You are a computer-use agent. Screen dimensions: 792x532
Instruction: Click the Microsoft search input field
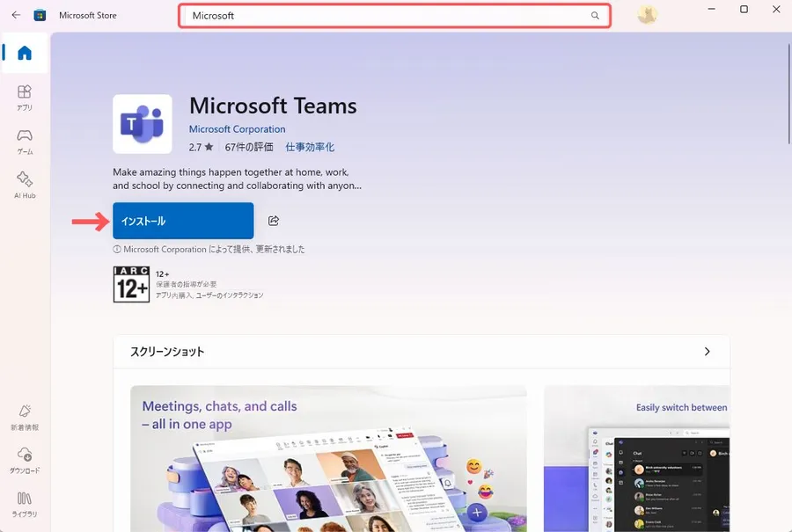(x=394, y=16)
